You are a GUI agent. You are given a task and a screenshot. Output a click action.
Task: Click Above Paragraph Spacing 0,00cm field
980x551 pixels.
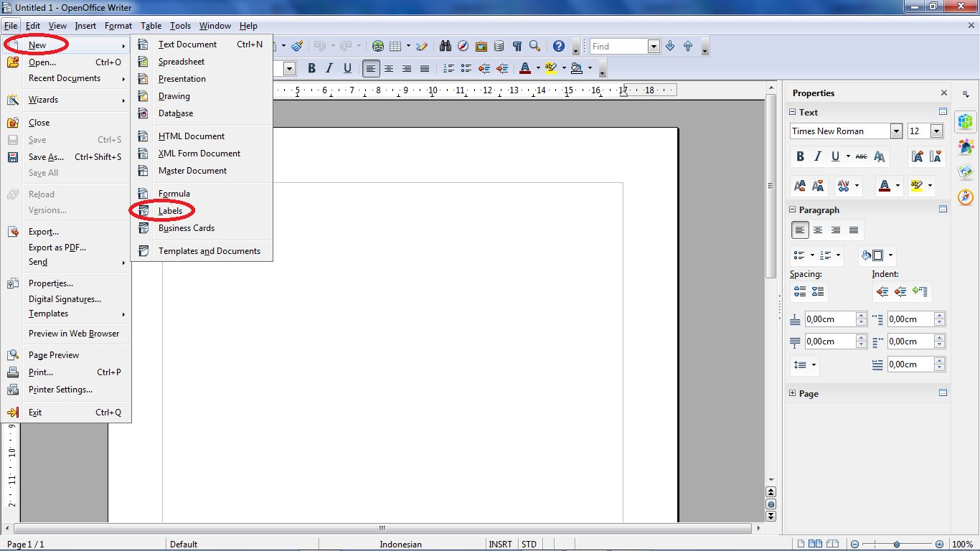click(x=831, y=319)
